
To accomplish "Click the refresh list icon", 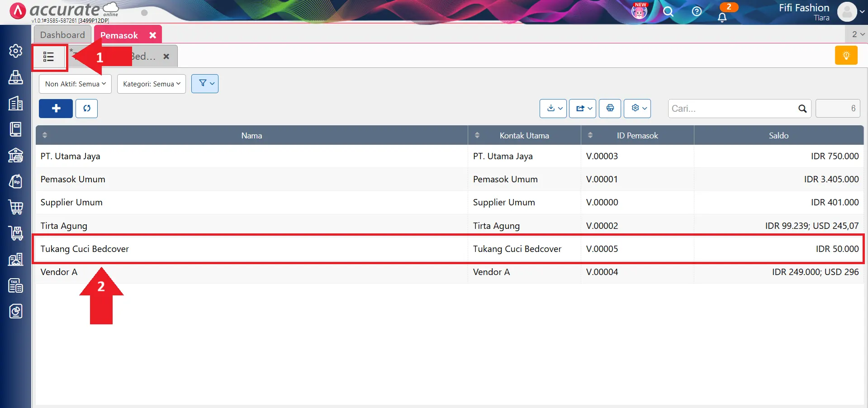I will coord(86,109).
